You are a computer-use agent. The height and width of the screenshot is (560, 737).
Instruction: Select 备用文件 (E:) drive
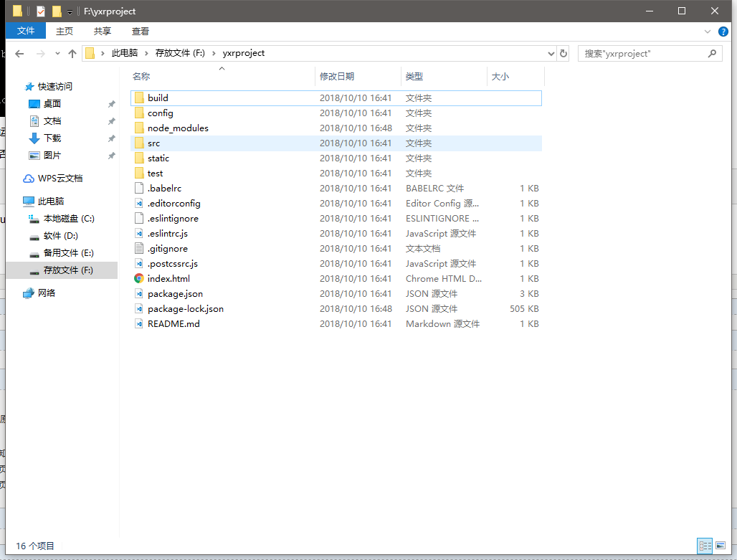(x=69, y=253)
